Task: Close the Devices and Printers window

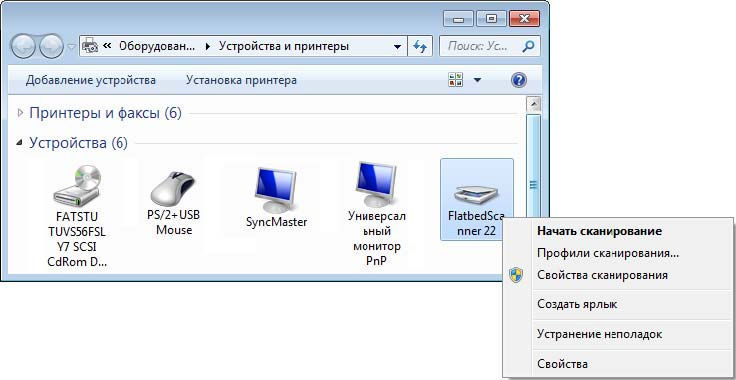Action: (524, 19)
